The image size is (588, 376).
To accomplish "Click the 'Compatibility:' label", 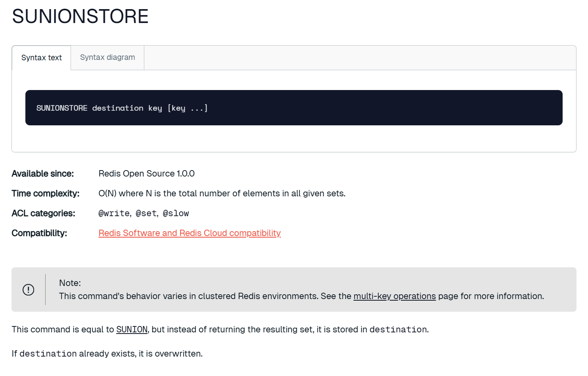I will pyautogui.click(x=40, y=233).
